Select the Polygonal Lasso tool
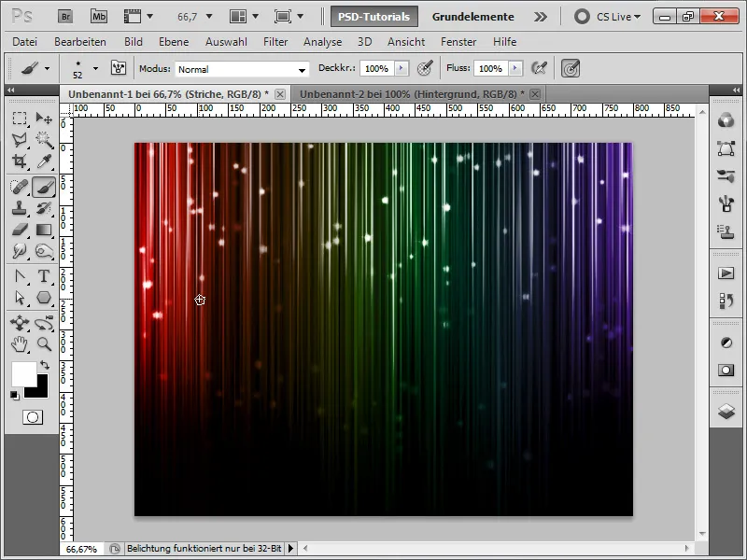This screenshot has height=560, width=747. pos(20,139)
